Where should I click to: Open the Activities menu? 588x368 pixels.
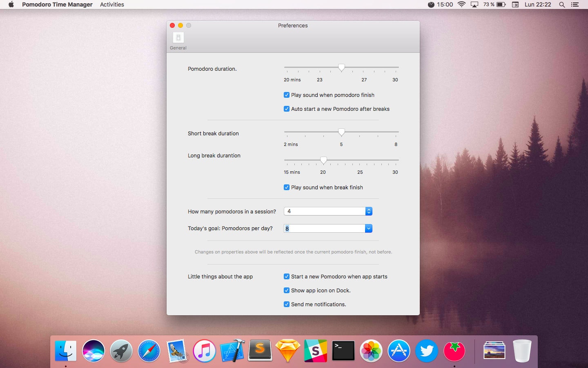tap(112, 4)
